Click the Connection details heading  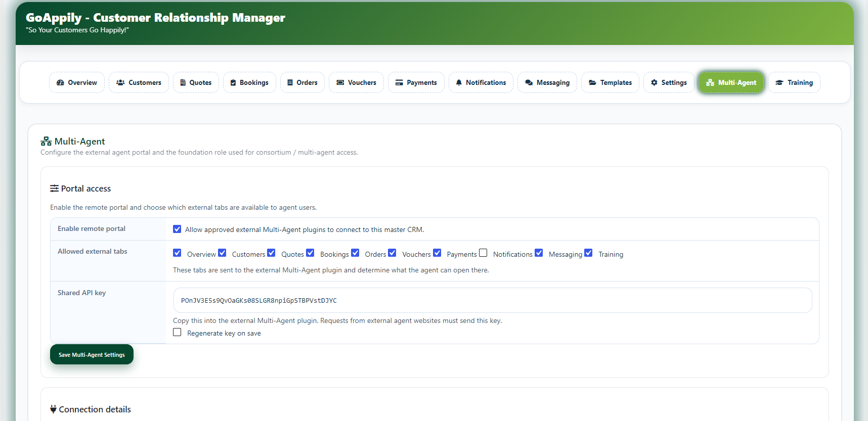point(91,409)
